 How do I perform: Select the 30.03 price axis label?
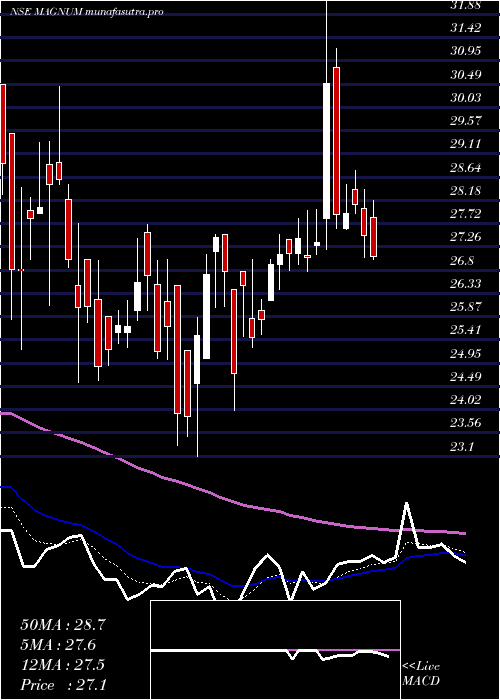pyautogui.click(x=466, y=97)
